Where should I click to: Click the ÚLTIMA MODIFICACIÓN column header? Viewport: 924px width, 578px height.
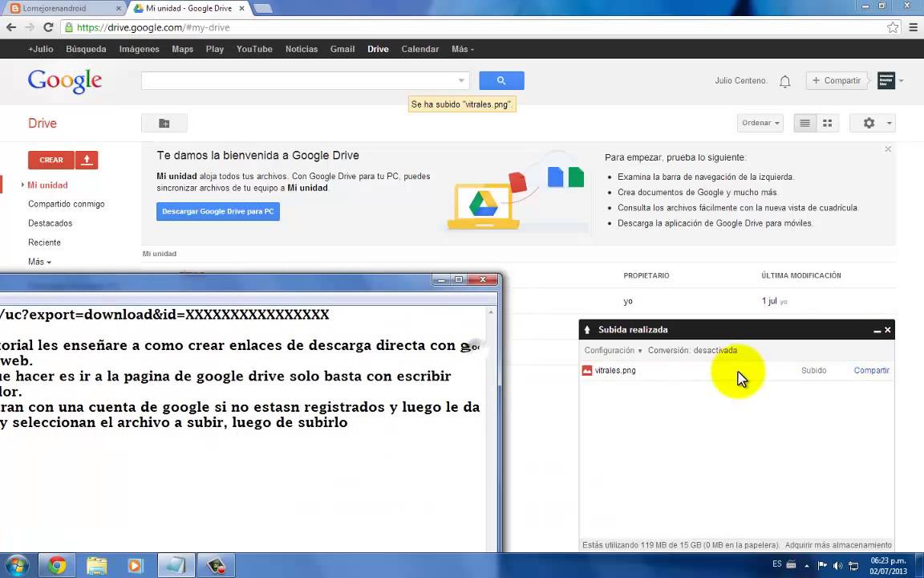[800, 275]
